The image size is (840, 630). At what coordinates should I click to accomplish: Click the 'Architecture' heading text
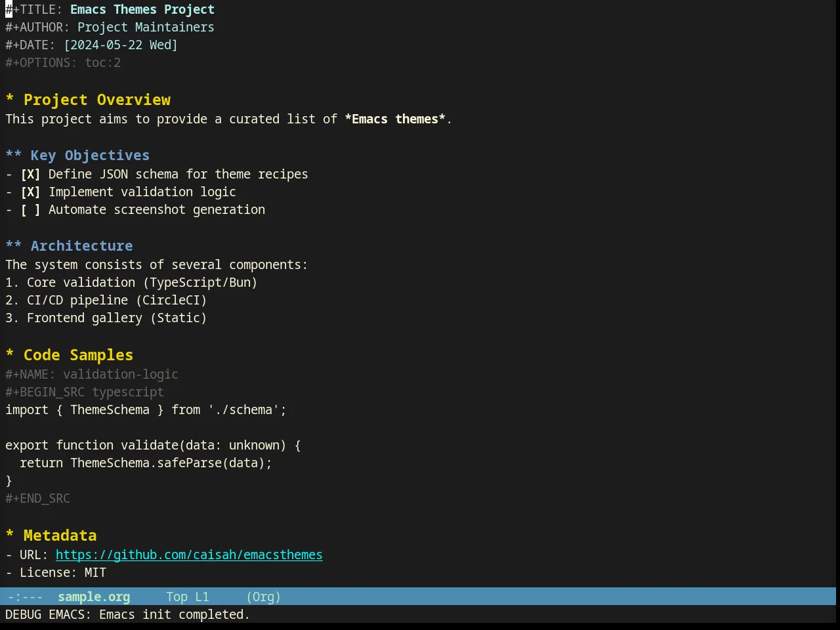pyautogui.click(x=81, y=246)
